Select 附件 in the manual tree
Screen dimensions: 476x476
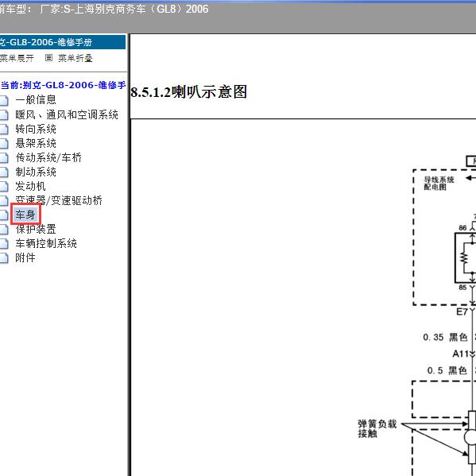pyautogui.click(x=25, y=257)
